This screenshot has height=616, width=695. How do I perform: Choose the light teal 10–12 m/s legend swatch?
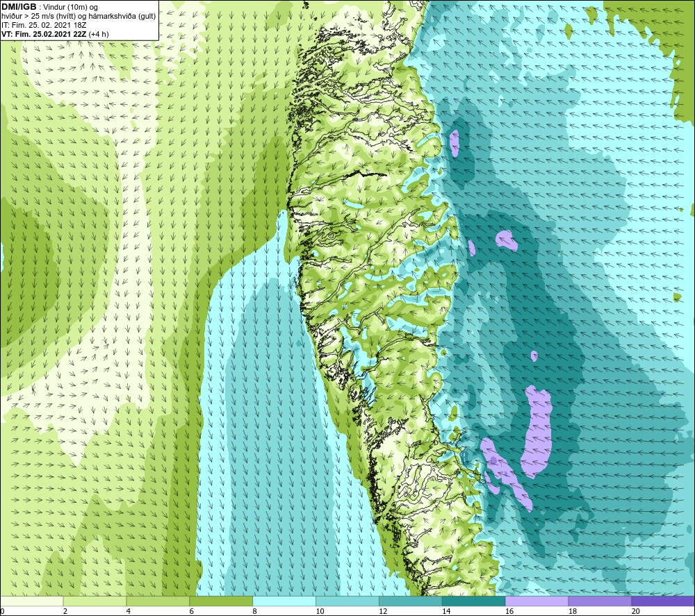pos(347,601)
